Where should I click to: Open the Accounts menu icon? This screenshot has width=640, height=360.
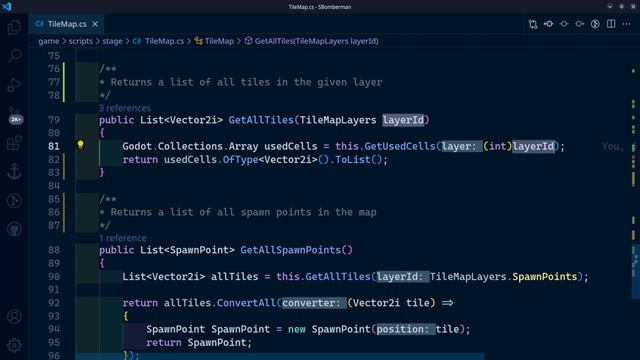[x=14, y=317]
